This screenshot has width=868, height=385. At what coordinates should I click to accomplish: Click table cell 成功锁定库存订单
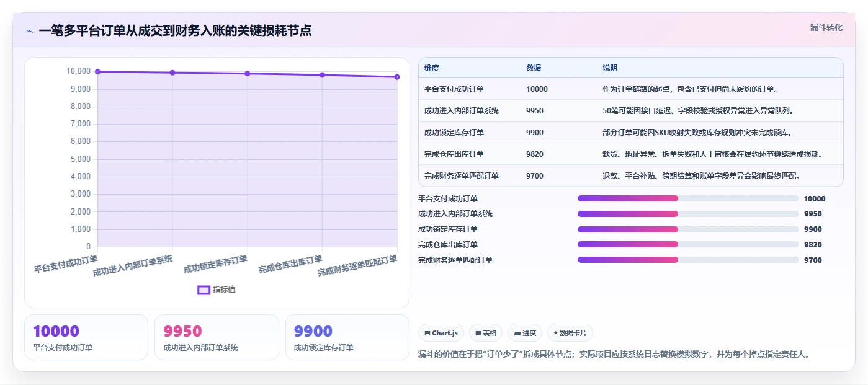[454, 132]
